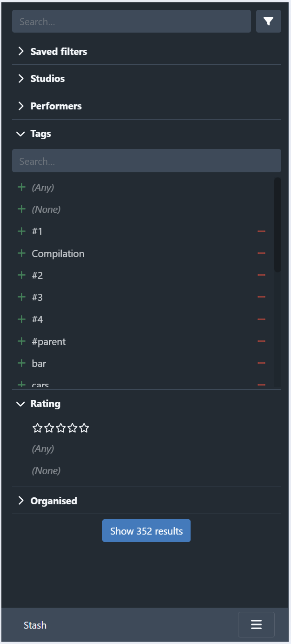Exclude the Compilation tag with minus icon
The height and width of the screenshot is (644, 291).
pos(261,253)
